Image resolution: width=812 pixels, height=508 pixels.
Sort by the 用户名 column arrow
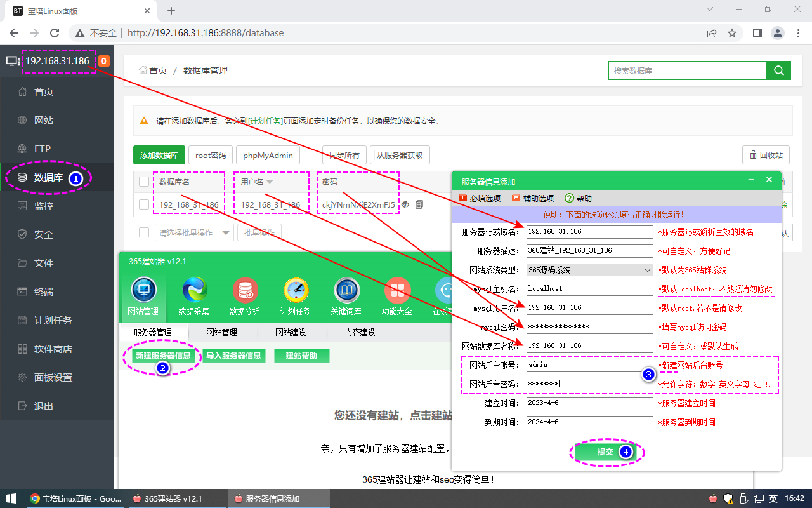pos(270,182)
